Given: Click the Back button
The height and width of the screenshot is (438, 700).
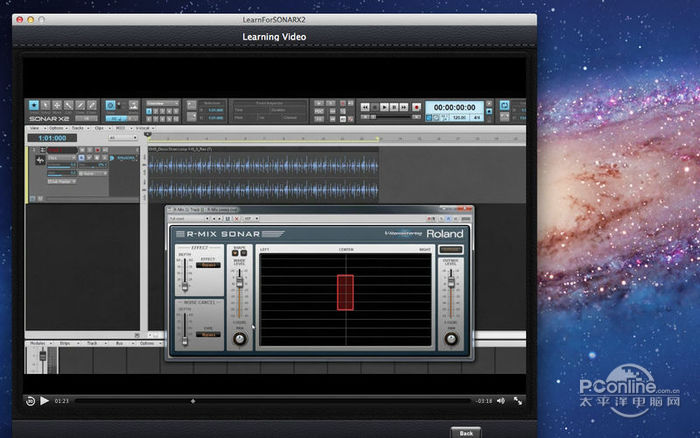Looking at the screenshot, I should point(464,433).
